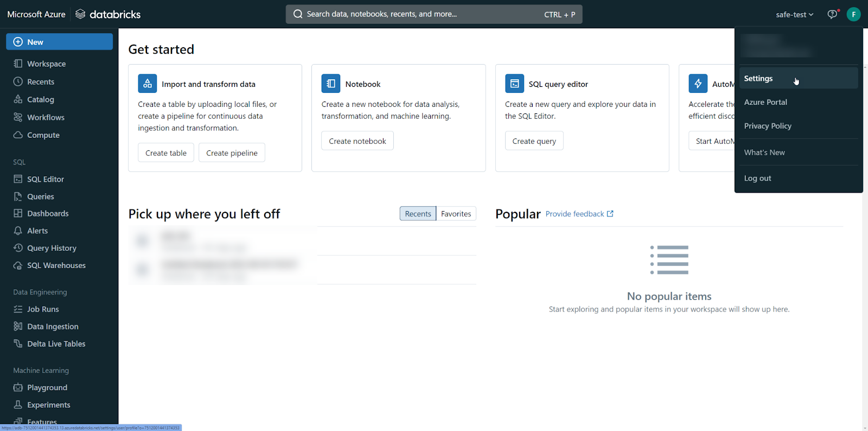Click the Experiments flask icon
The height and width of the screenshot is (431, 868).
coord(18,405)
